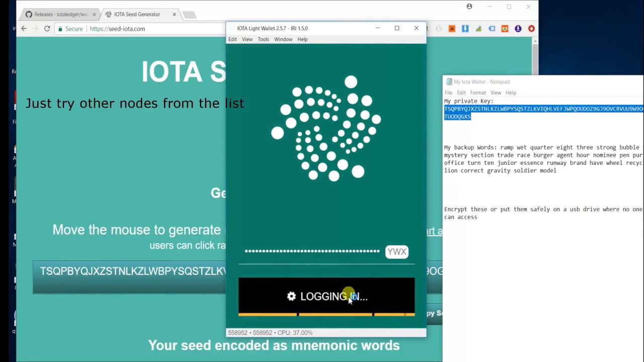This screenshot has height=362, width=644.
Task: Open the Help menu in Notepad
Action: (x=511, y=93)
